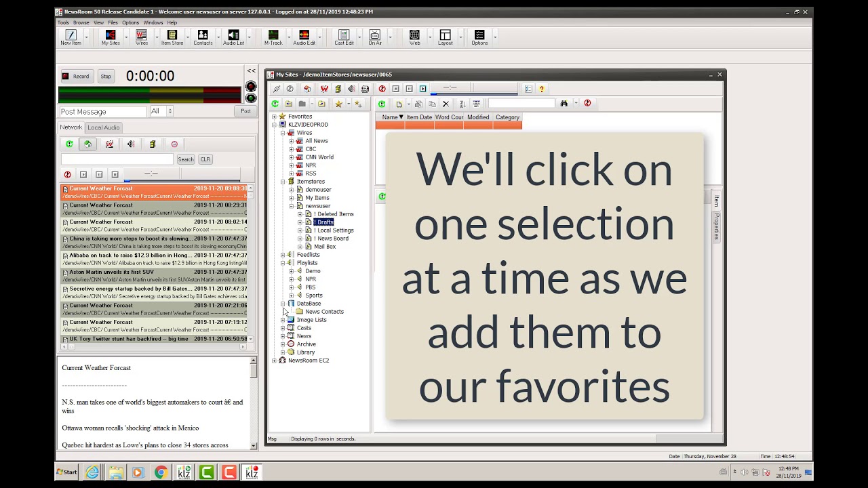Click the Stop button next to Record

(106, 77)
